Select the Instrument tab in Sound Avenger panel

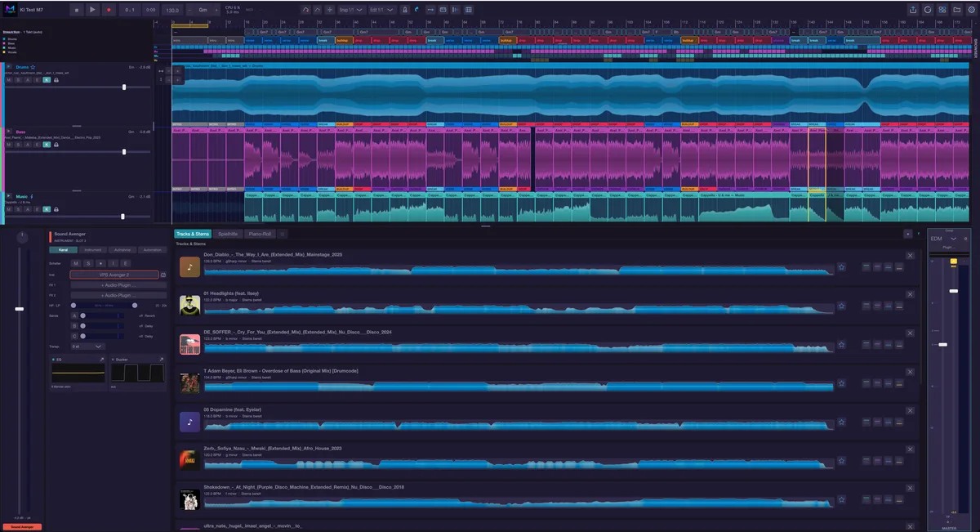(92, 249)
